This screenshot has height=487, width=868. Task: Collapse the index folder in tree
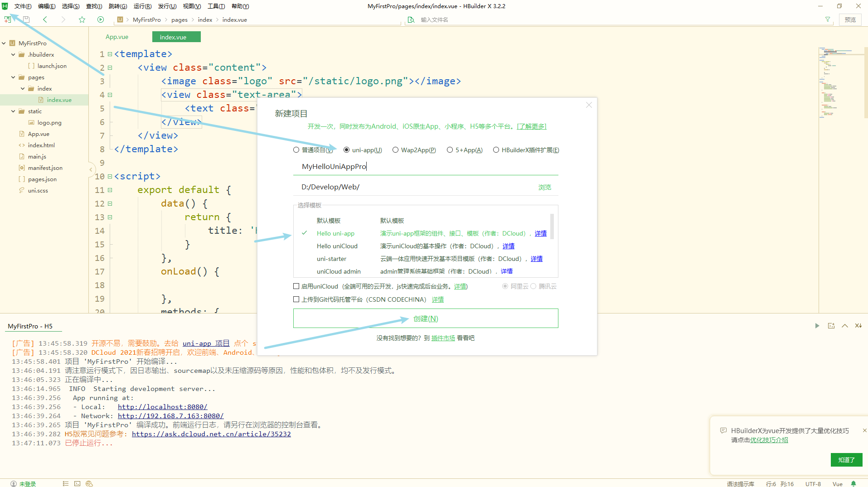[x=23, y=89]
